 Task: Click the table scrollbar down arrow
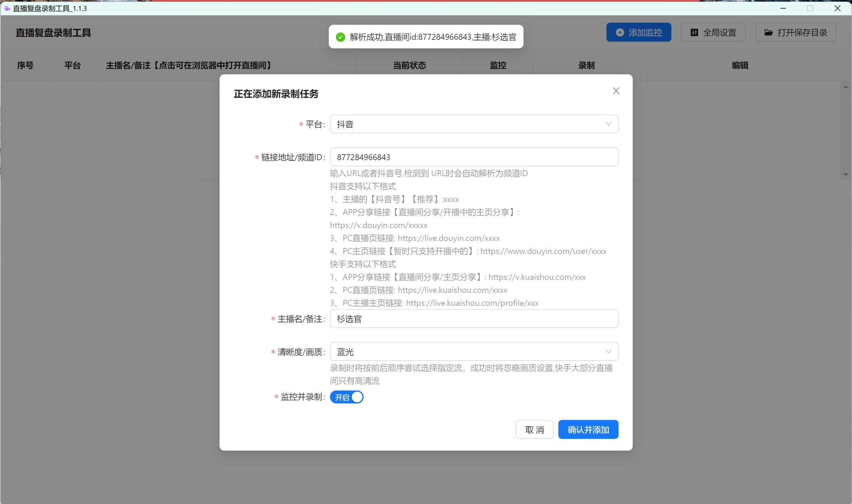846,175
